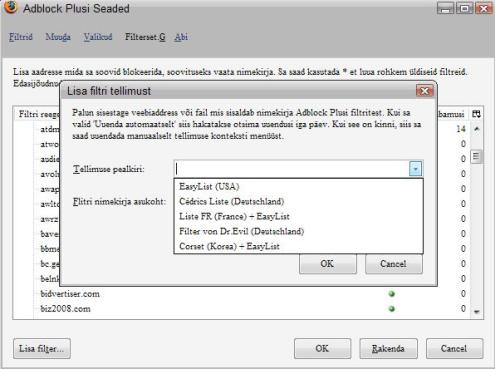Click the Firefox icon in title bar
495x369 pixels.
10,7
